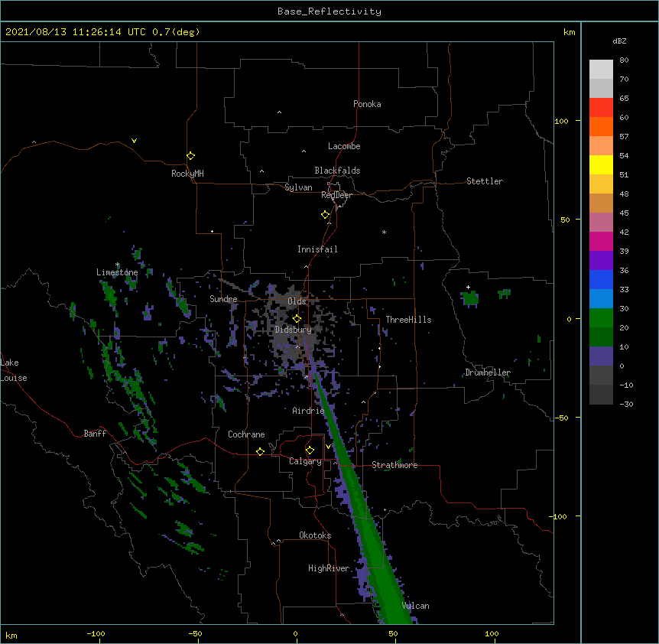Screen dimensions: 659x644
Task: Click the Banff town label
Action: (95, 434)
